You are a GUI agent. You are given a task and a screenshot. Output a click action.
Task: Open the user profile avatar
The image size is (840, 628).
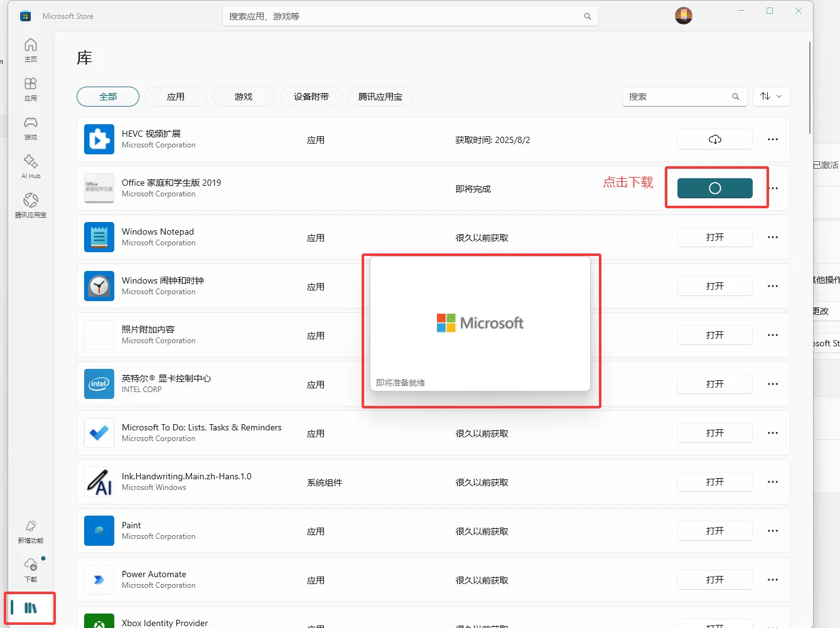(x=684, y=16)
